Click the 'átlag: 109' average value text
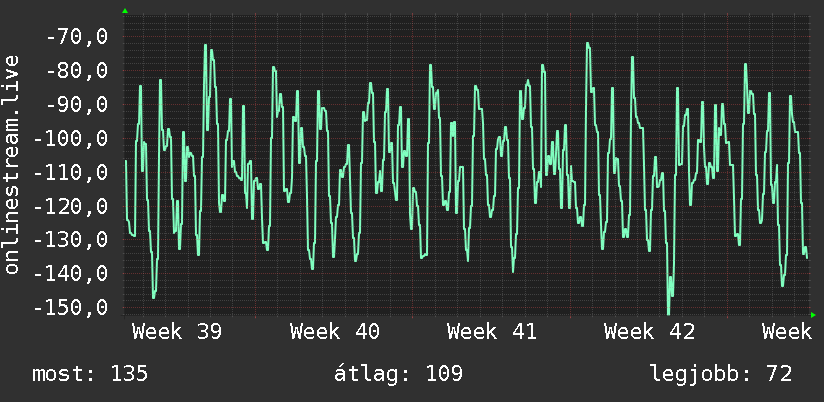824x402 pixels. [398, 374]
